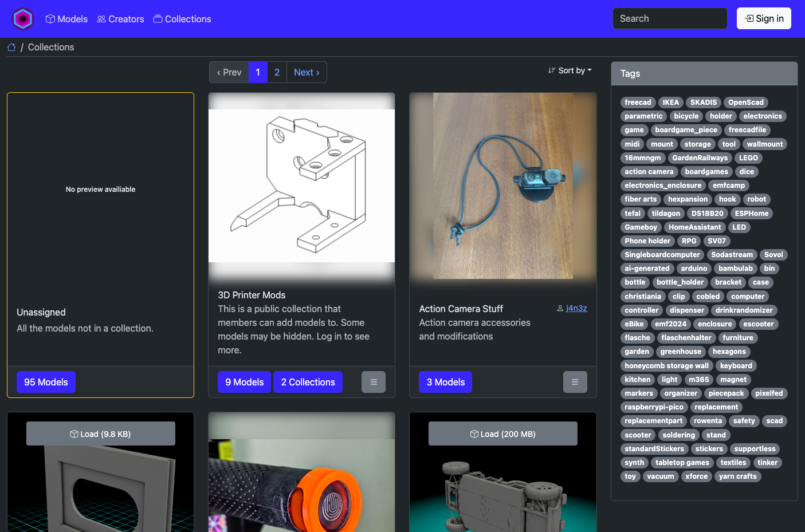The image size is (805, 532).
Task: View 9 Models in 3D Printer Mods
Action: pos(245,382)
